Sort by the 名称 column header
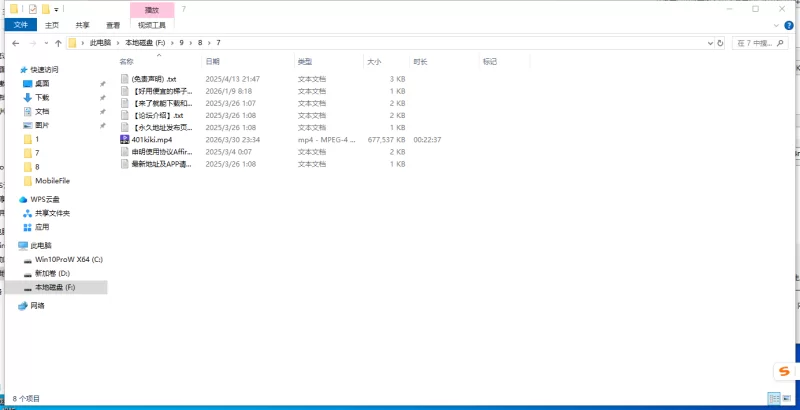This screenshot has height=410, width=800. point(127,62)
